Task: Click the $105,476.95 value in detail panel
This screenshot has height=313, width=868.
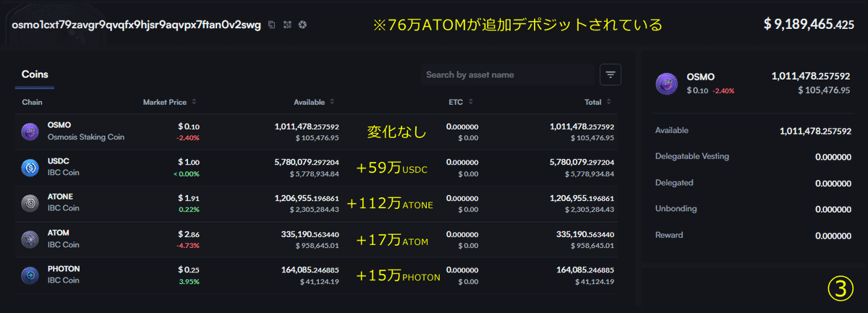Action: (825, 90)
